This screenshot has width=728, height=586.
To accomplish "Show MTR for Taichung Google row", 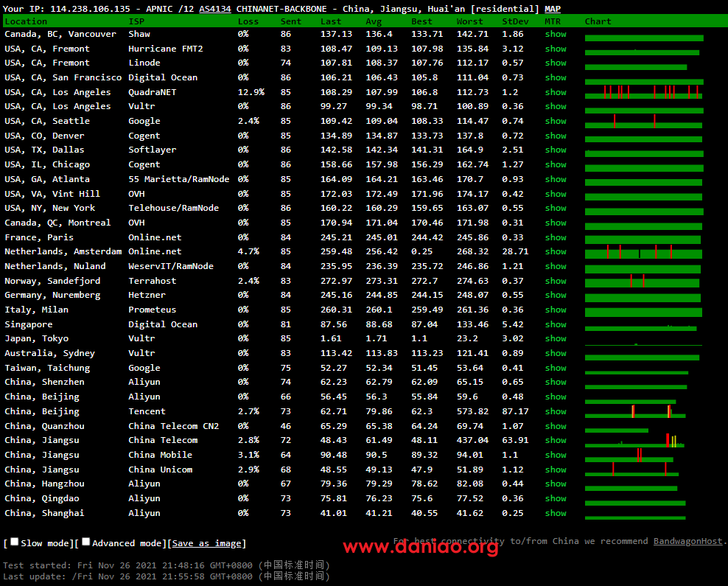I will tap(556, 369).
